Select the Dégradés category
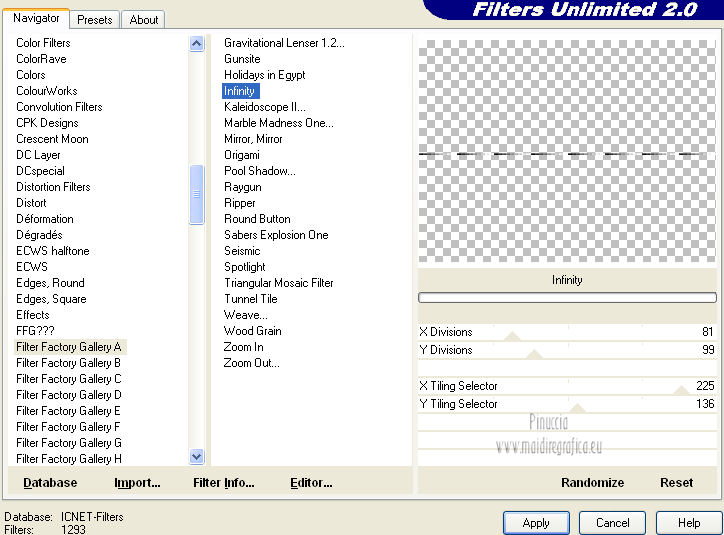 pyautogui.click(x=39, y=235)
